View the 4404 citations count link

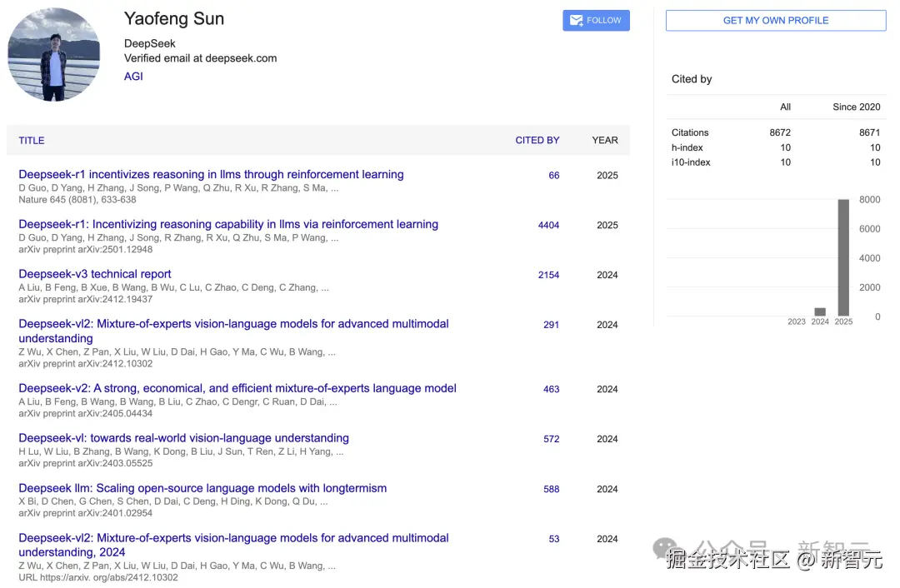[x=548, y=225]
